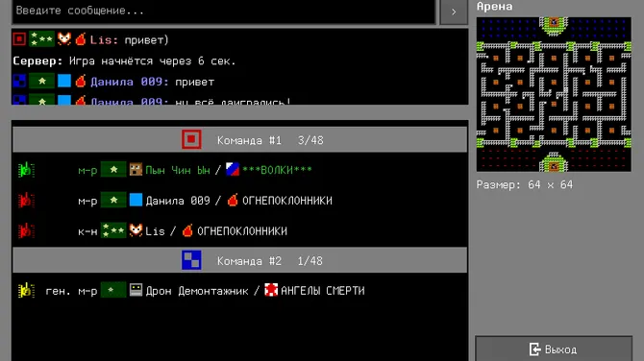Click the blue Команда #2 team icon
This screenshot has width=644, height=361.
191,260
